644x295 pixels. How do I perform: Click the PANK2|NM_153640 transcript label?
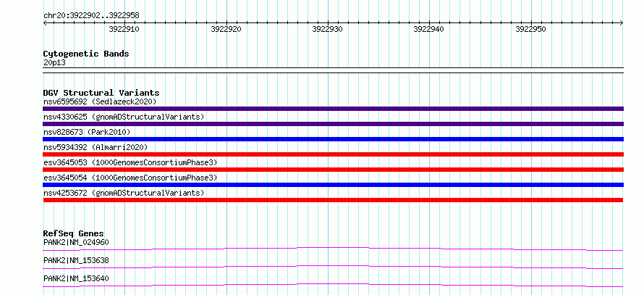pyautogui.click(x=76, y=278)
